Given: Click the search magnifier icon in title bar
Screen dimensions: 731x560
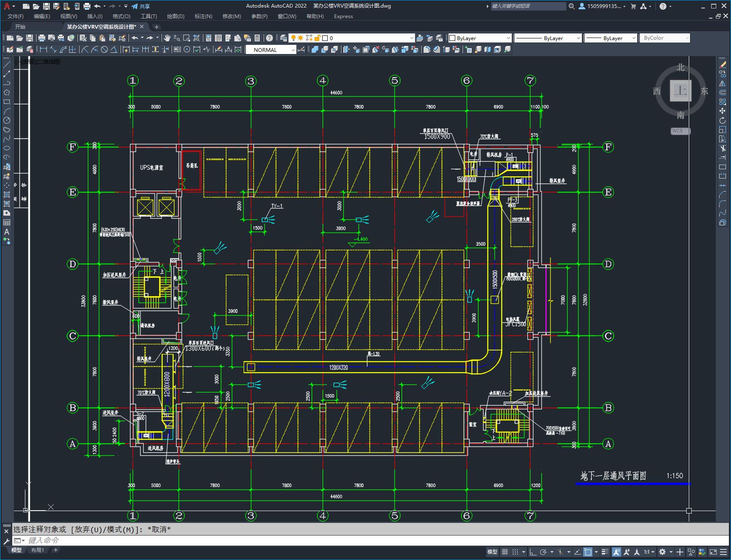Looking at the screenshot, I should 571,6.
